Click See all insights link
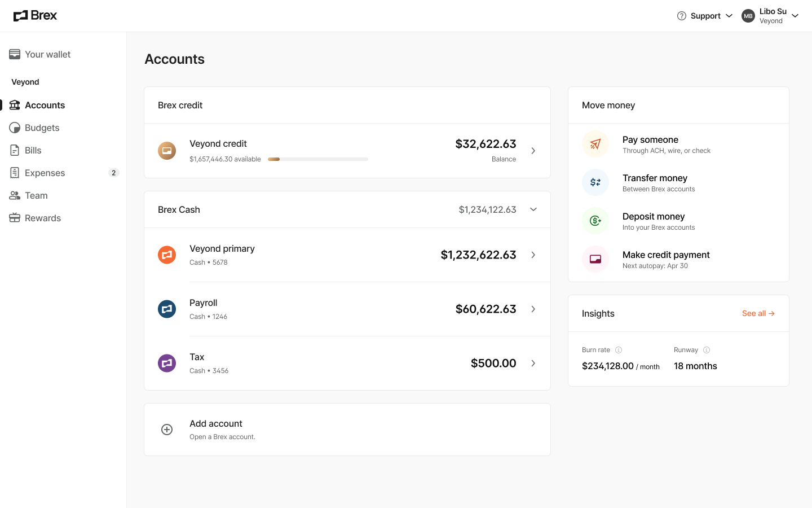 pyautogui.click(x=758, y=313)
